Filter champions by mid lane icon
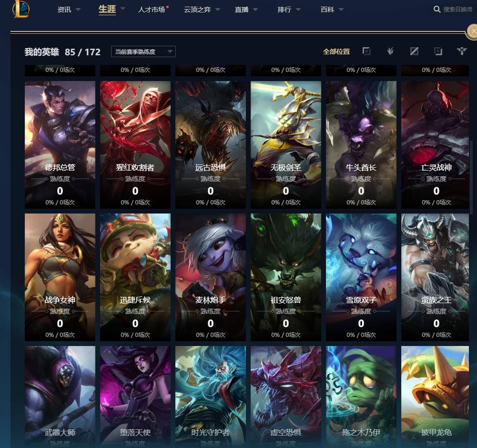Viewport: 477px width, 448px height. tap(414, 51)
